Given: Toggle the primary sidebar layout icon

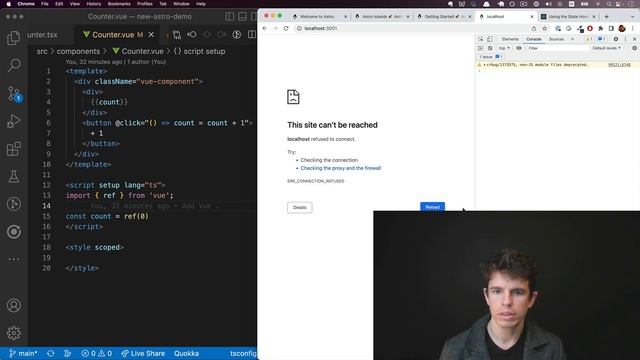Looking at the screenshot, I should pos(230,16).
